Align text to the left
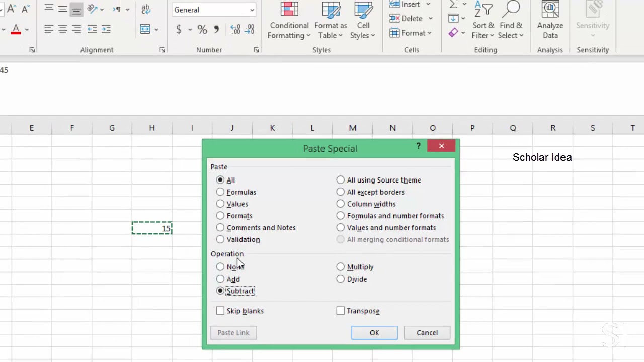Image resolution: width=644 pixels, height=362 pixels. point(49,29)
